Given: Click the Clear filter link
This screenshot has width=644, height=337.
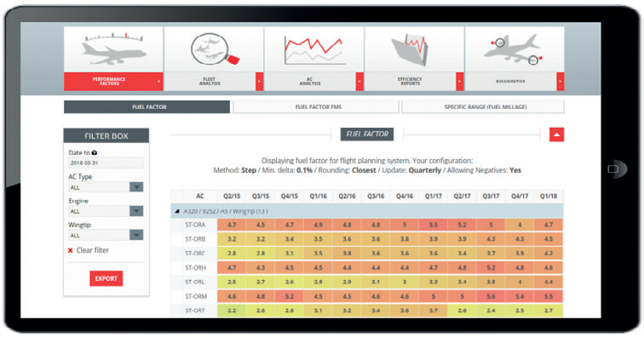Looking at the screenshot, I should point(92,250).
